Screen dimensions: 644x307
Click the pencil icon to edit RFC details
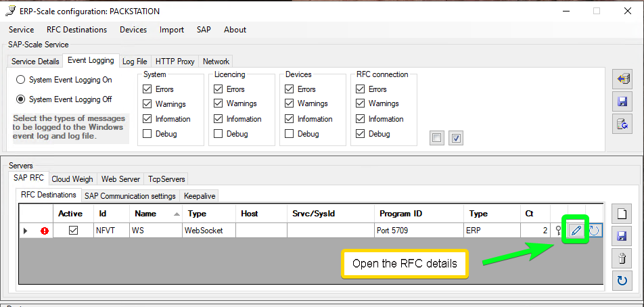(576, 231)
